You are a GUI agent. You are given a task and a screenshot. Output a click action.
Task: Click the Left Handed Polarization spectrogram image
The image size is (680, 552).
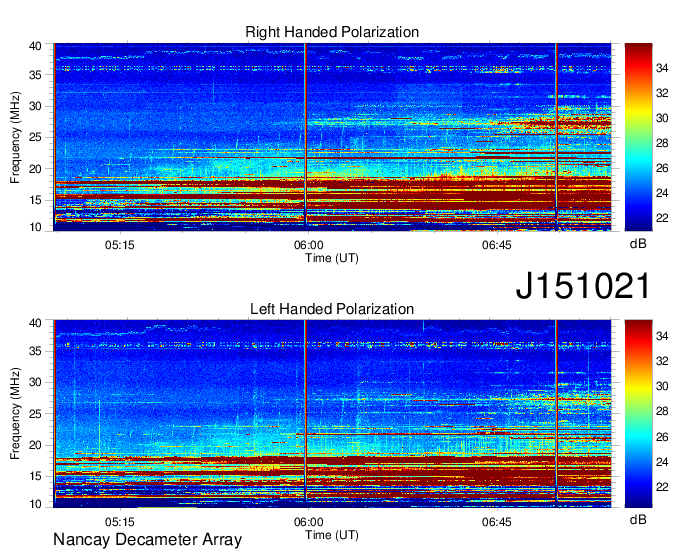coord(332,414)
